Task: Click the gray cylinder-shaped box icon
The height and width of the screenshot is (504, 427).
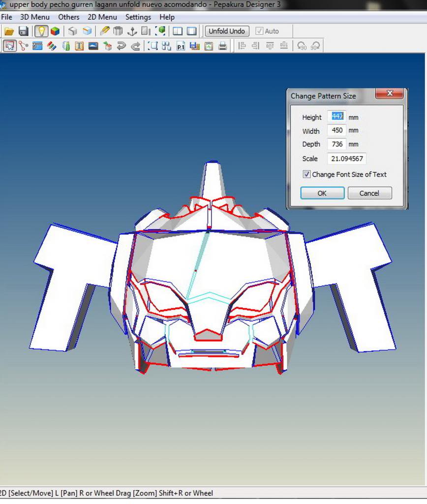Action: click(118, 31)
